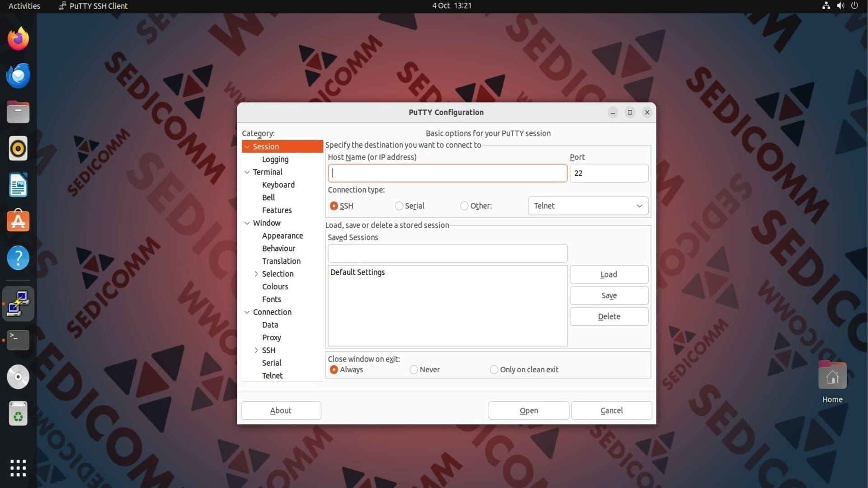Click the network status tray icon
Viewport: 868px width, 488px height.
pyautogui.click(x=826, y=6)
